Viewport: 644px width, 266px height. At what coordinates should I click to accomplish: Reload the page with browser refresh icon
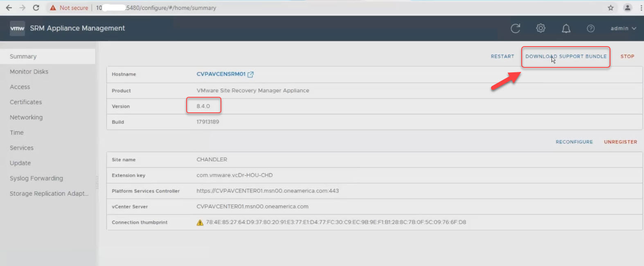36,8
